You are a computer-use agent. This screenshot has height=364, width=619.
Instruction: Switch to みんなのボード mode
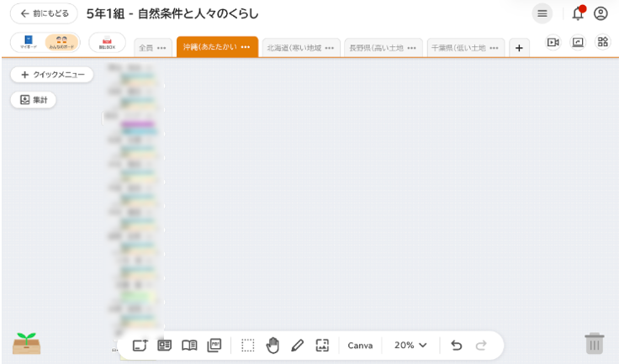coord(61,43)
